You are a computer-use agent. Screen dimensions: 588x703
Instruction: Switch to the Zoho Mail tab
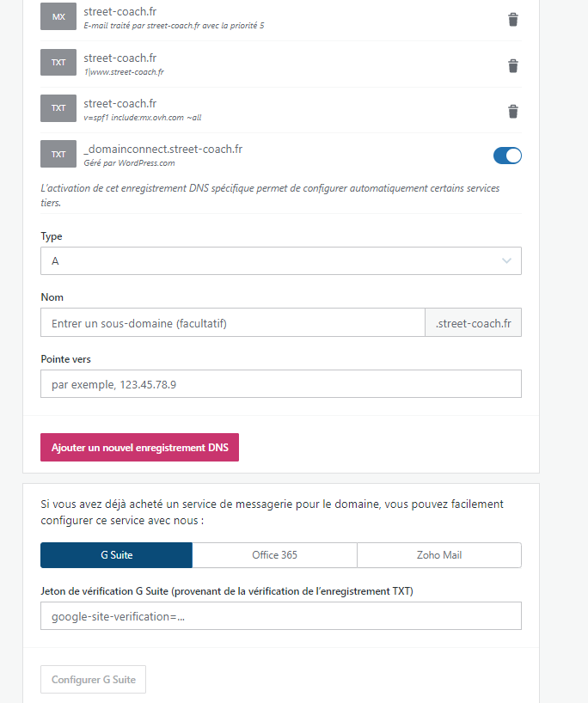click(x=439, y=555)
